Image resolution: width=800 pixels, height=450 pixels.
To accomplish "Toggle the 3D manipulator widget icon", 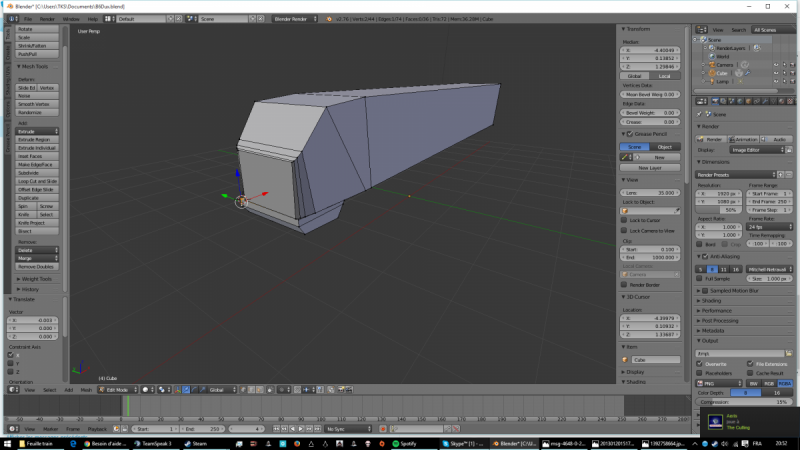I will pos(178,390).
